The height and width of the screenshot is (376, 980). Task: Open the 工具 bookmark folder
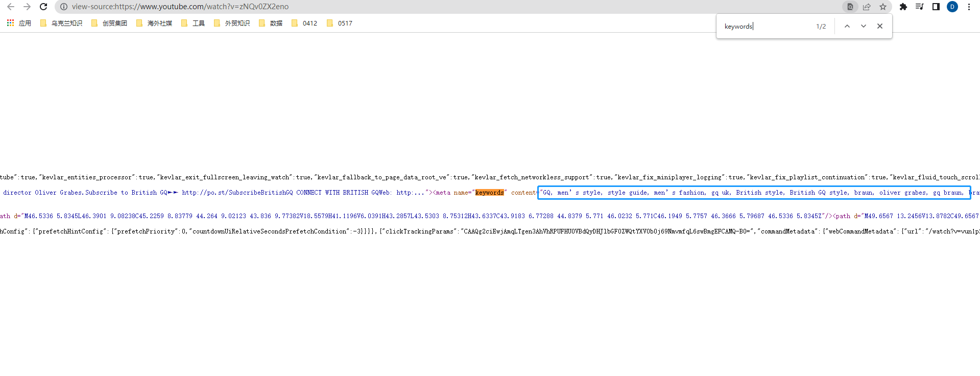(193, 23)
